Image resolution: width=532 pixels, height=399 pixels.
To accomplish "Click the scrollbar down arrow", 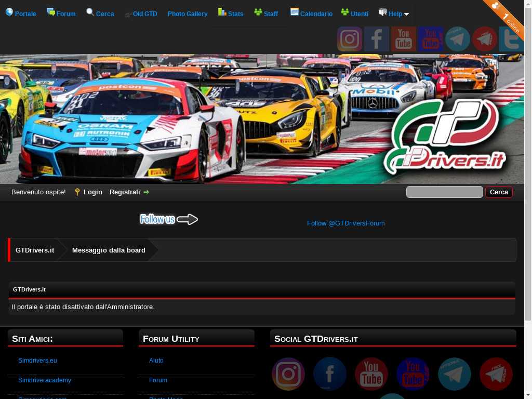I will pyautogui.click(x=528, y=395).
